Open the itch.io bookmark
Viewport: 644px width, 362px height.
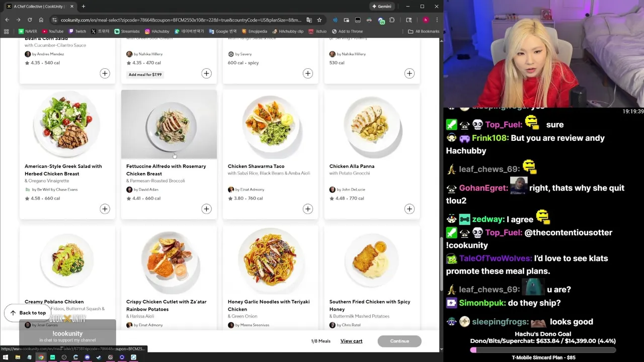click(317, 31)
